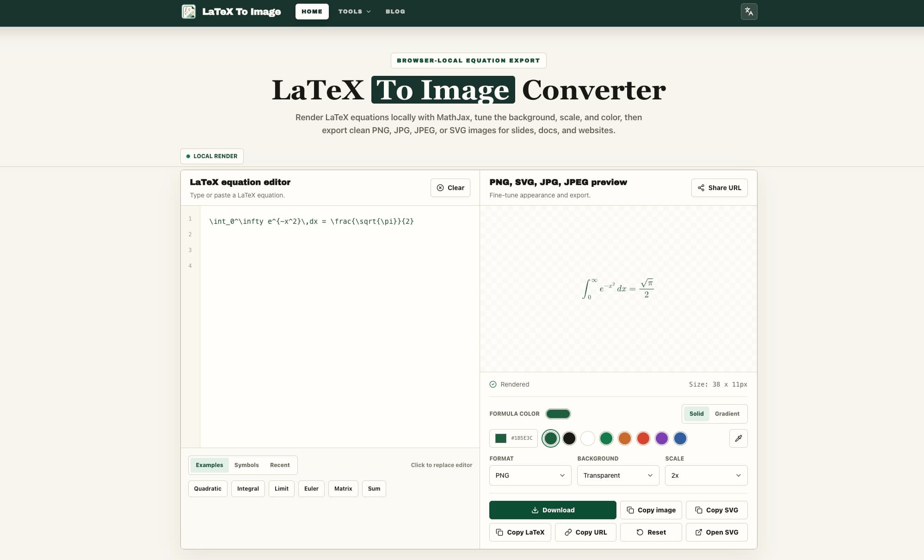The width and height of the screenshot is (924, 560).
Task: Switch formula color to Solid mode
Action: 696,414
